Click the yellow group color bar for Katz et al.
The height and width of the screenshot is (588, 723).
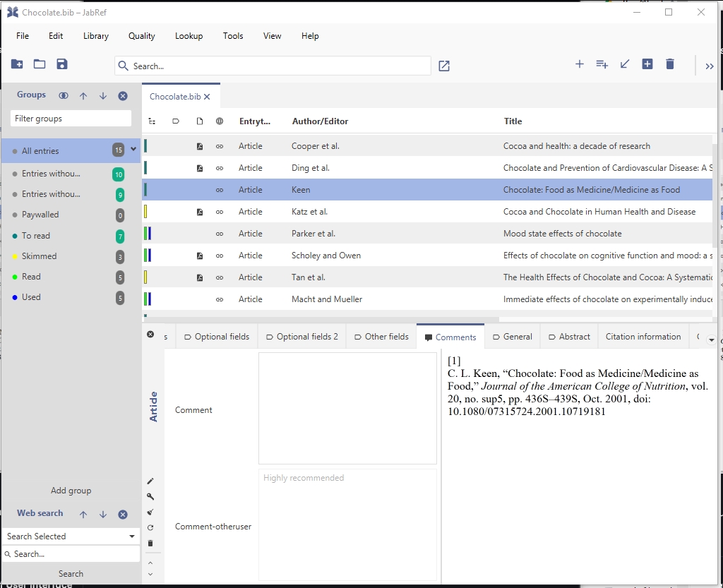145,212
